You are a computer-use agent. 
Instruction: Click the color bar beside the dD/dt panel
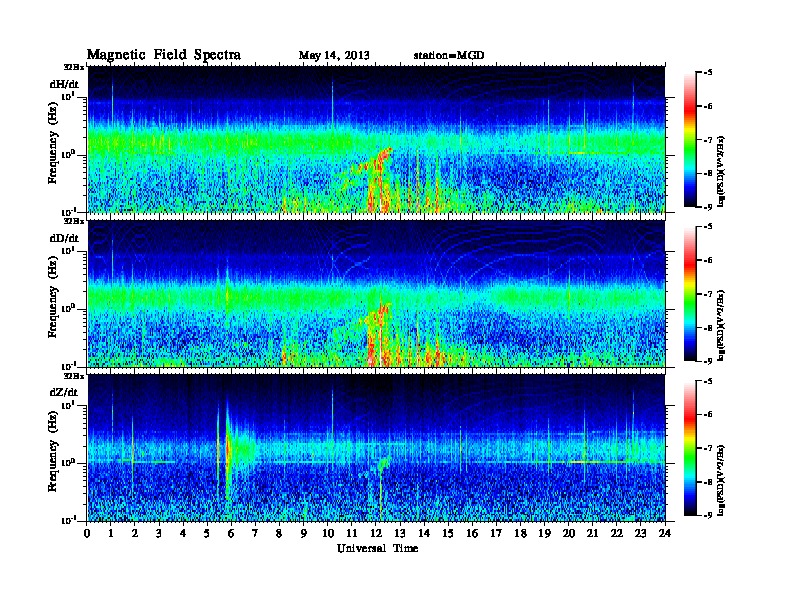690,293
